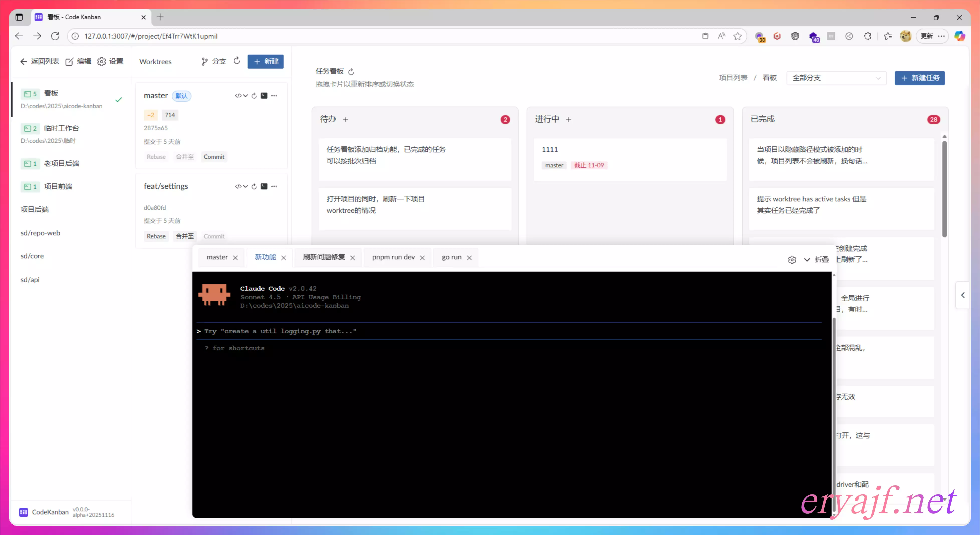Open terminal for master worktree

point(264,95)
